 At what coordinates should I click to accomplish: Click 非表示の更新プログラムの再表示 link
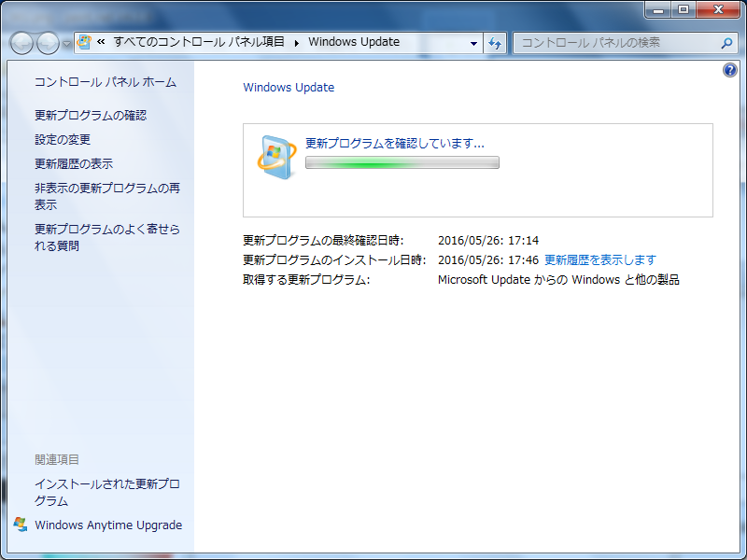point(107,196)
